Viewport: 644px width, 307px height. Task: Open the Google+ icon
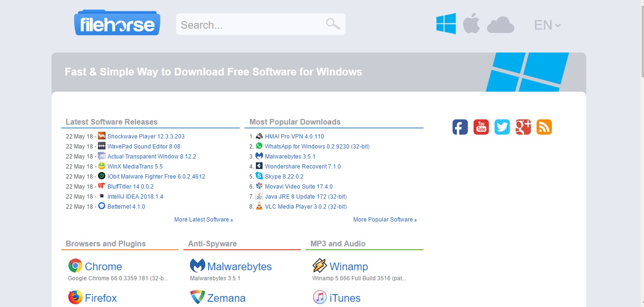click(x=523, y=127)
